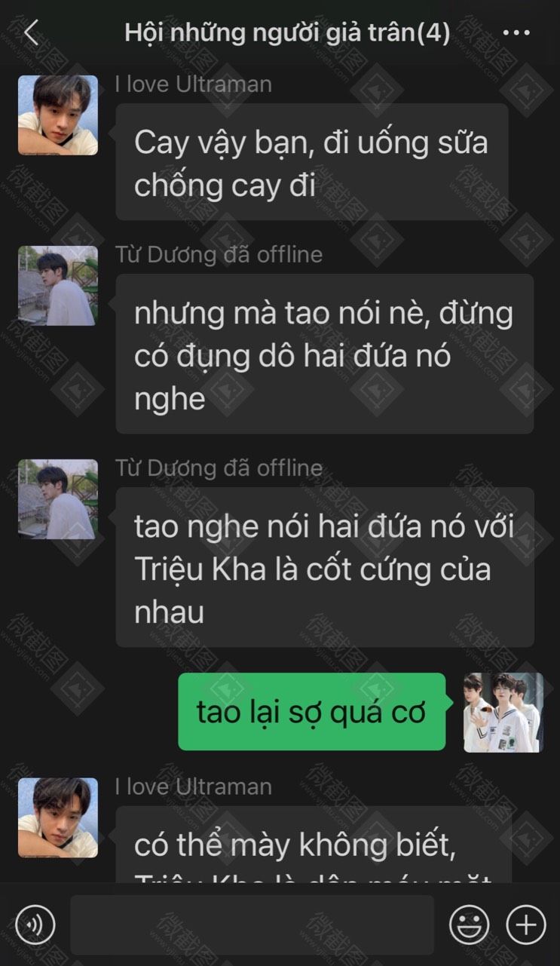Open the plus attachments panel

point(526,925)
